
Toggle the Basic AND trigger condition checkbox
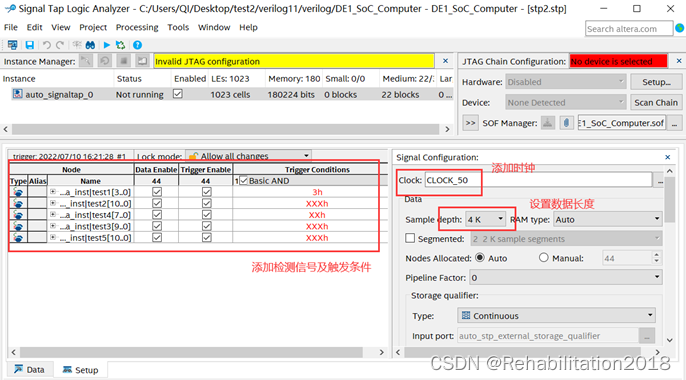[244, 181]
